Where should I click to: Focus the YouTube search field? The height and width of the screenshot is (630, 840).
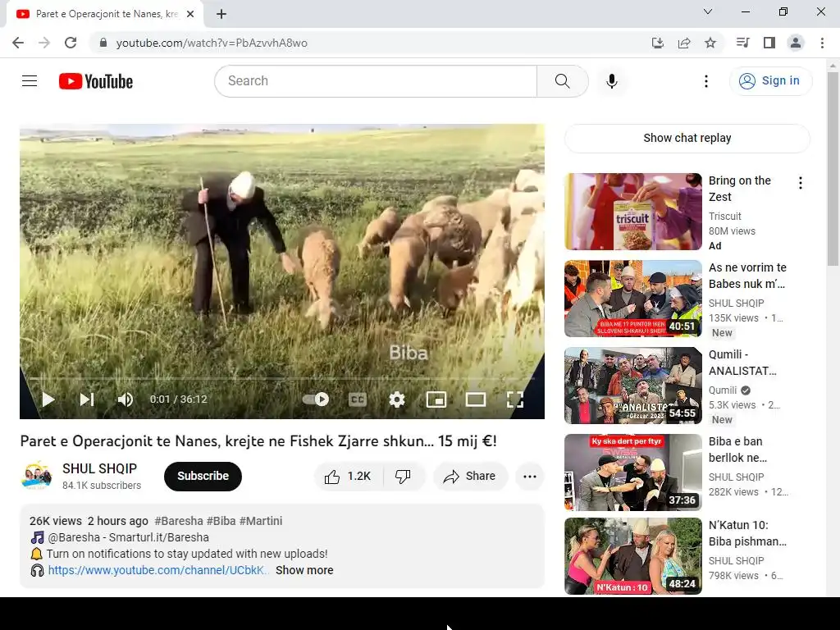coord(376,81)
